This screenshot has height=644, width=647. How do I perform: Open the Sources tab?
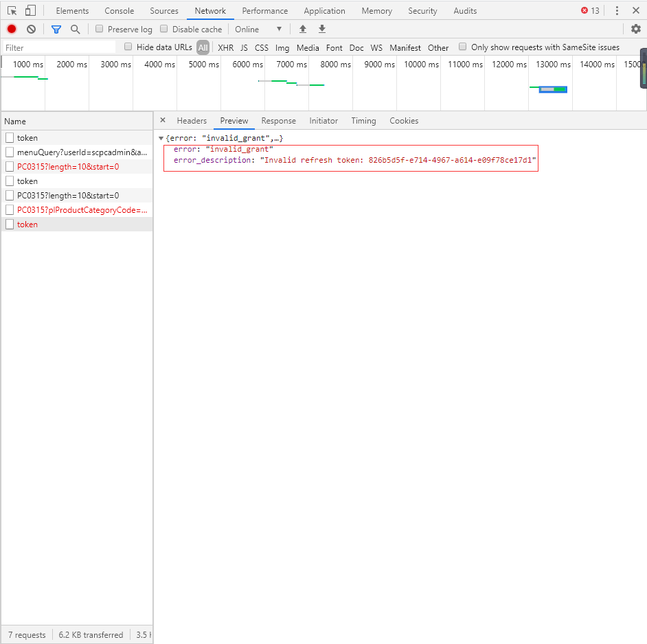(x=164, y=11)
